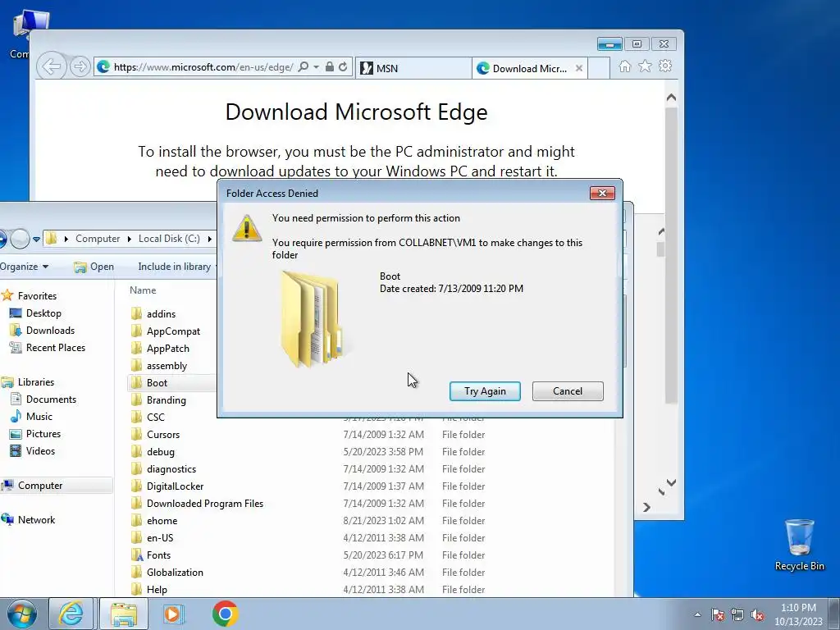840x630 pixels.
Task: Select the Cursors folder
Action: (x=163, y=435)
